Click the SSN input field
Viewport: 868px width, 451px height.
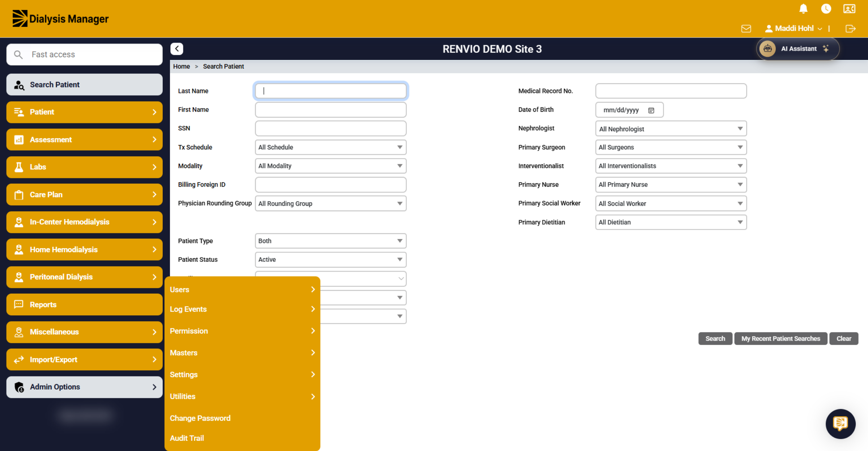point(331,128)
